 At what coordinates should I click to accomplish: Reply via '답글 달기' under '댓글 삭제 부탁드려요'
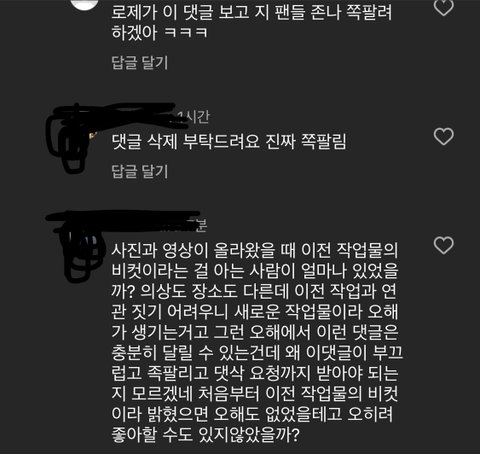[x=140, y=171]
